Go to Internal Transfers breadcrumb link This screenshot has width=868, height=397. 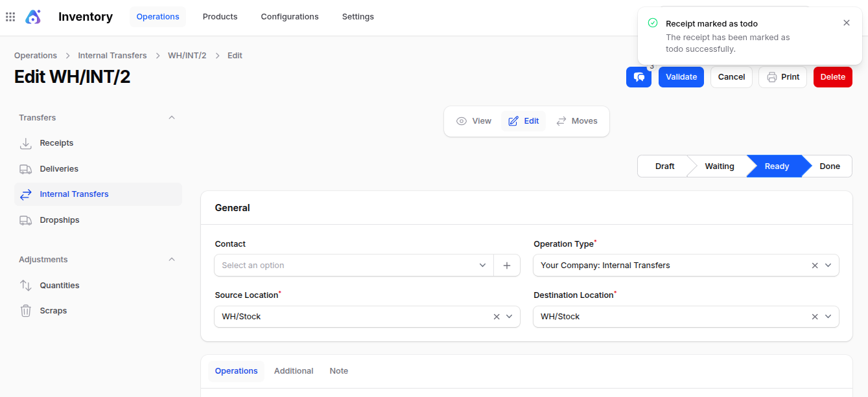pyautogui.click(x=112, y=56)
